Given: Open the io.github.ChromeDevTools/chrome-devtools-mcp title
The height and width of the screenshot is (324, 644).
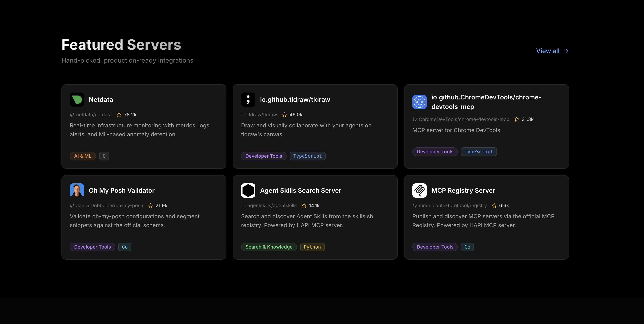Looking at the screenshot, I should pyautogui.click(x=486, y=102).
